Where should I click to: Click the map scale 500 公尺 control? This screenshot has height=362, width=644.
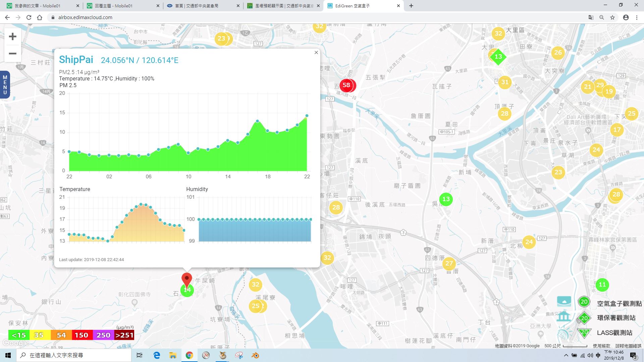coord(566,346)
